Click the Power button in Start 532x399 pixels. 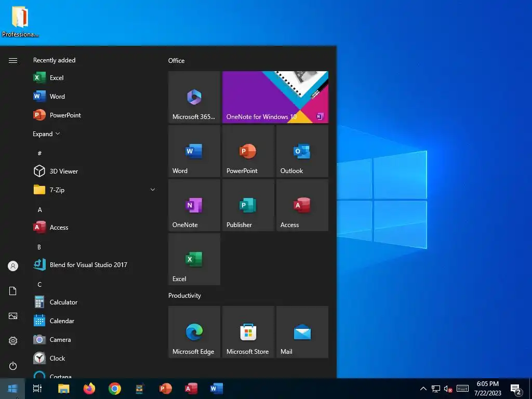coord(13,366)
